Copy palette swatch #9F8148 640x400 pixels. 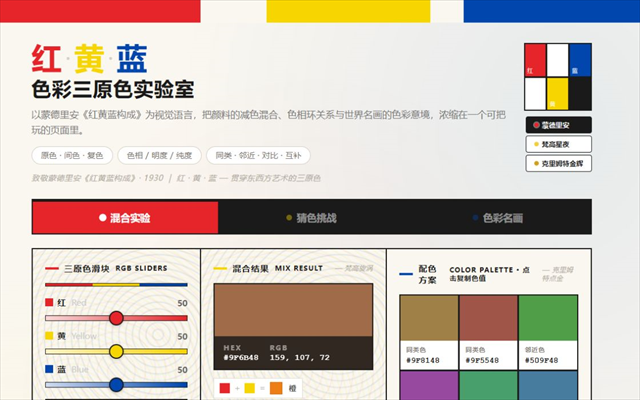coord(429,332)
